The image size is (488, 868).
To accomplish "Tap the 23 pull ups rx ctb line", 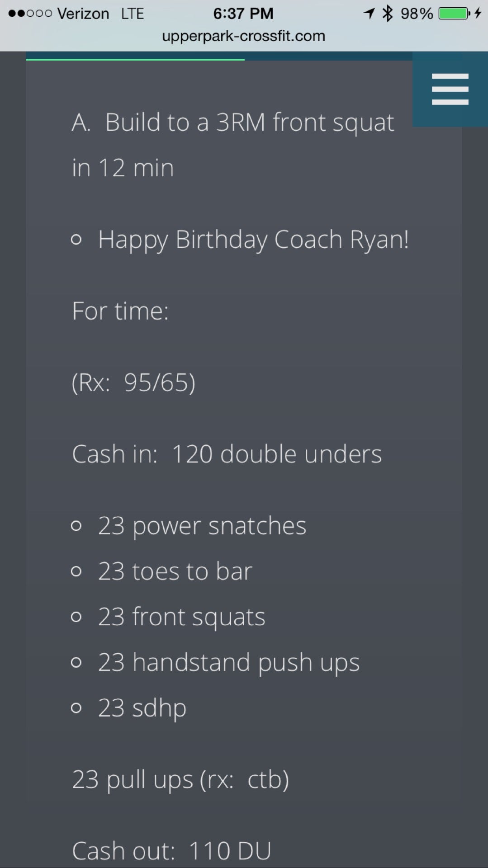I will pos(180,779).
